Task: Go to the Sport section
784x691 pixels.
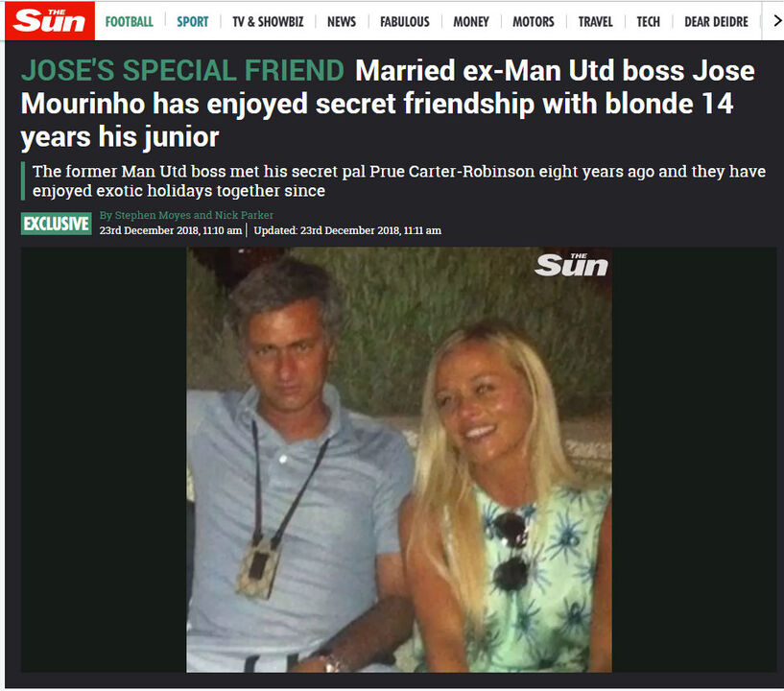Action: click(x=193, y=21)
